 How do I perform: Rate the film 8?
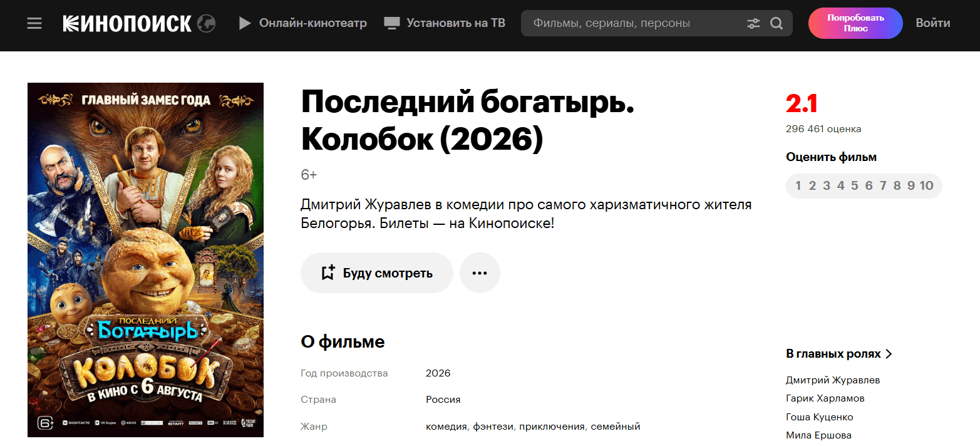[897, 185]
